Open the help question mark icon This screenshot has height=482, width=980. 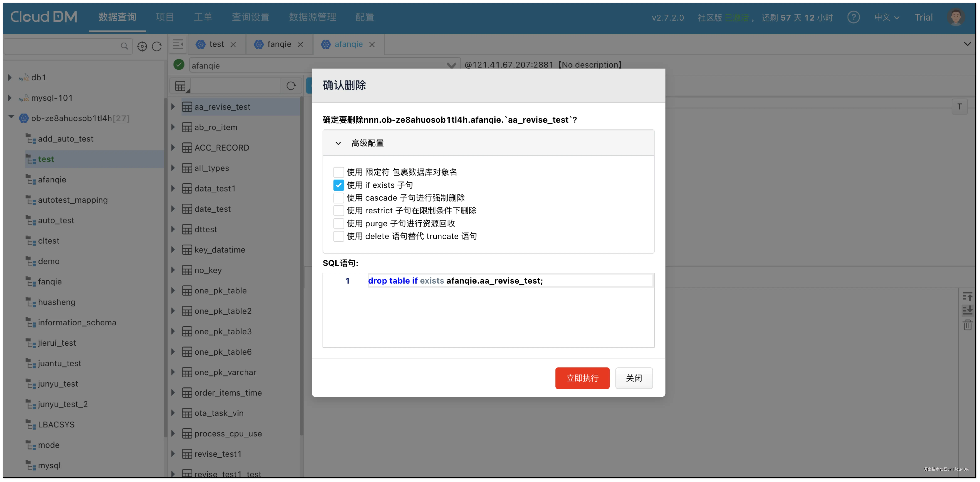pyautogui.click(x=853, y=17)
